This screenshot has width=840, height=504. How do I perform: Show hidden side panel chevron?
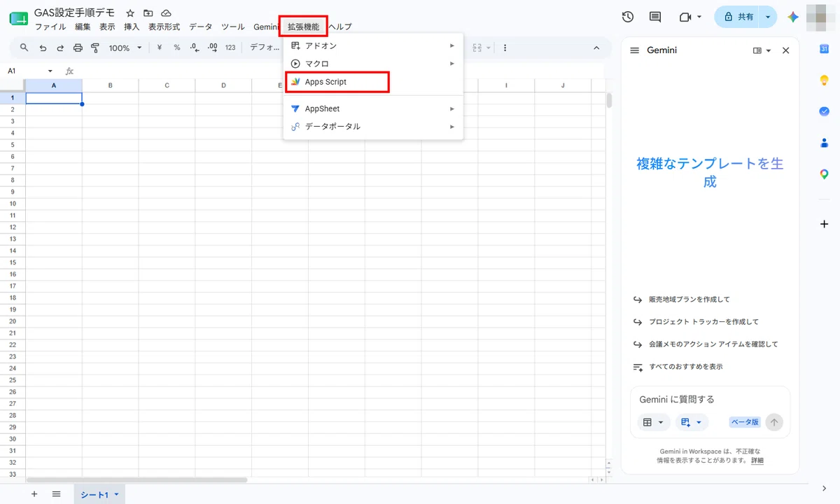point(825,488)
